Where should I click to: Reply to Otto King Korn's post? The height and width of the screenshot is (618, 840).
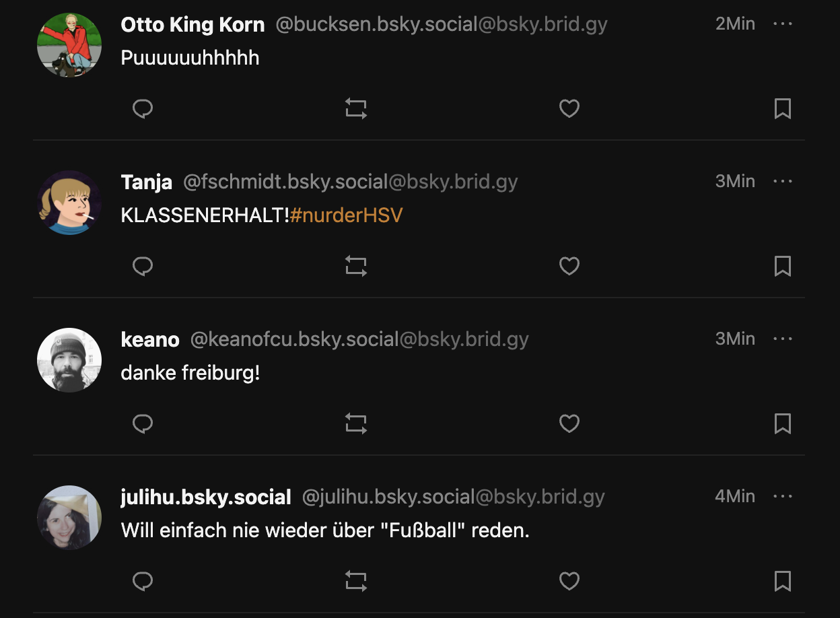point(143,108)
